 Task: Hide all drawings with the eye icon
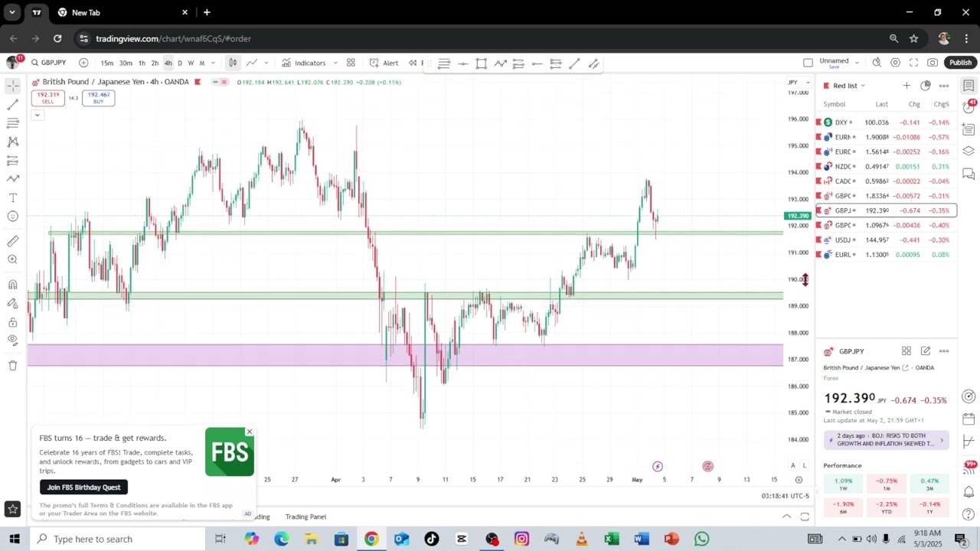coord(13,341)
